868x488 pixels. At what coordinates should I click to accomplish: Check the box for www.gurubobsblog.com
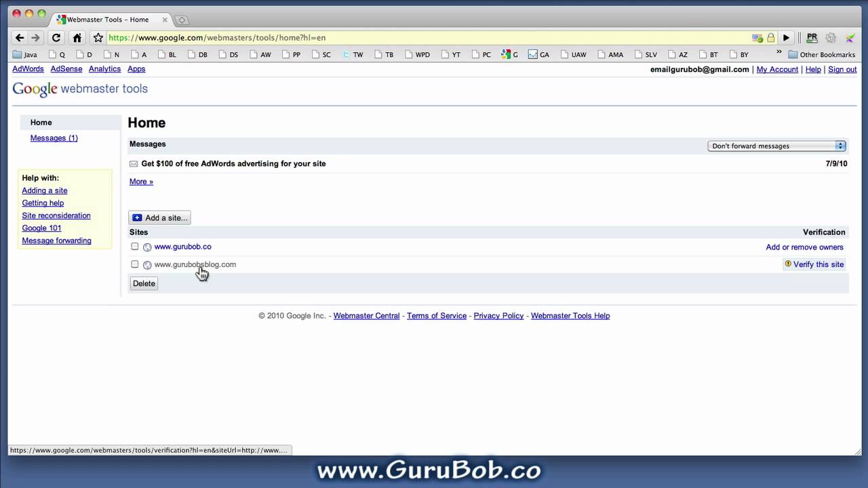tap(134, 264)
